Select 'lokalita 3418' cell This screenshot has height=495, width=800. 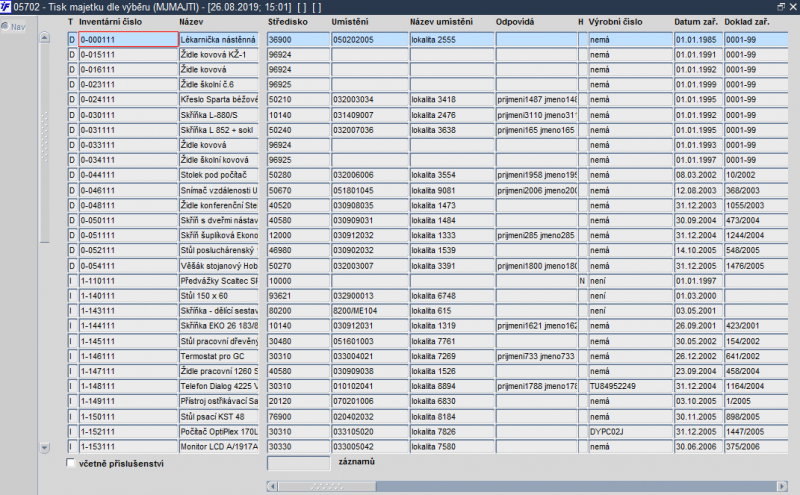pyautogui.click(x=452, y=100)
